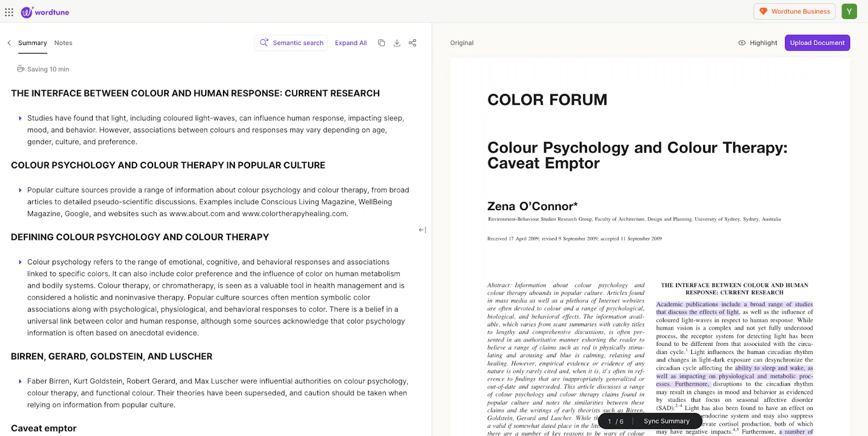The height and width of the screenshot is (436, 868).
Task: Click Expand All link
Action: coord(351,43)
